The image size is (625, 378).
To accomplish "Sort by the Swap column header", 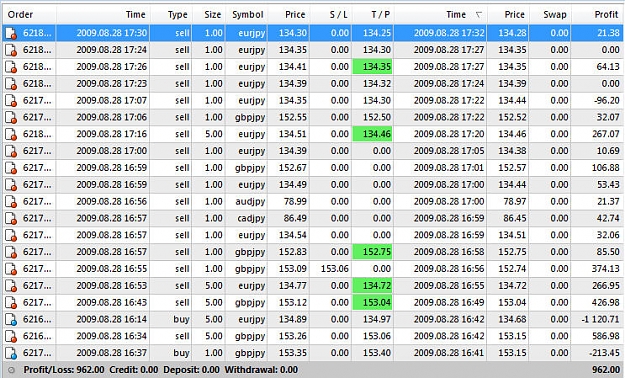I will (555, 15).
